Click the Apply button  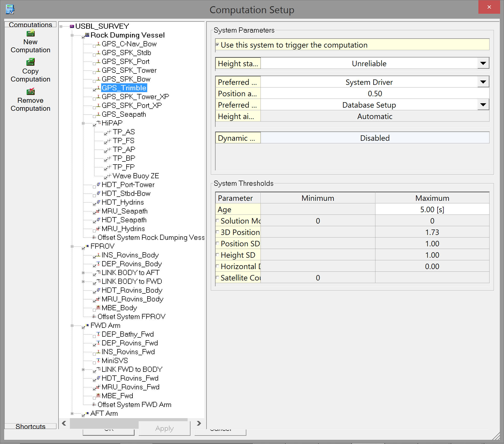165,428
